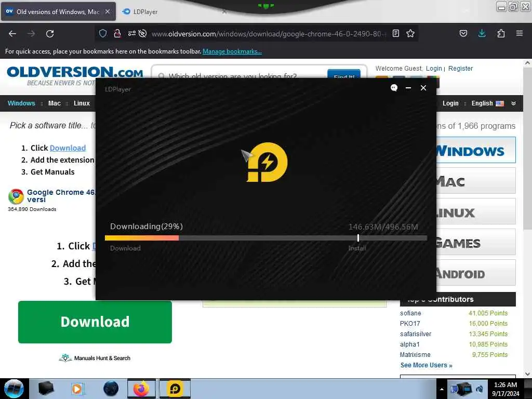This screenshot has height=399, width=532.
Task: Click the Firefox reload button
Action: click(50, 34)
